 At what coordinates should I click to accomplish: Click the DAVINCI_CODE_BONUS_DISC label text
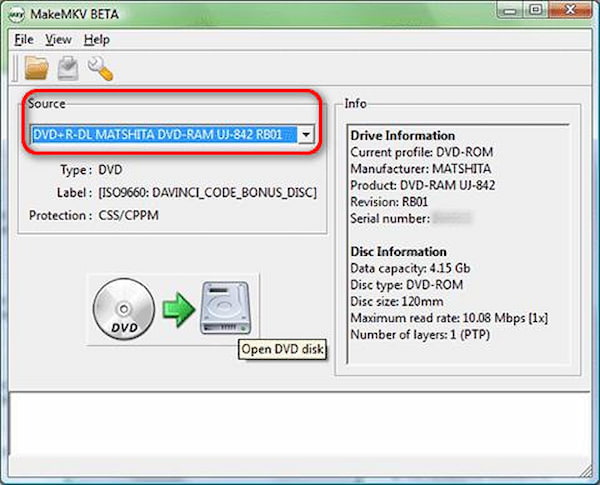(x=207, y=192)
